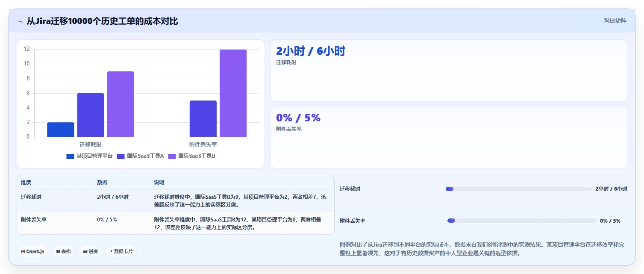Select the 数据卡片 chip

pos(121,251)
